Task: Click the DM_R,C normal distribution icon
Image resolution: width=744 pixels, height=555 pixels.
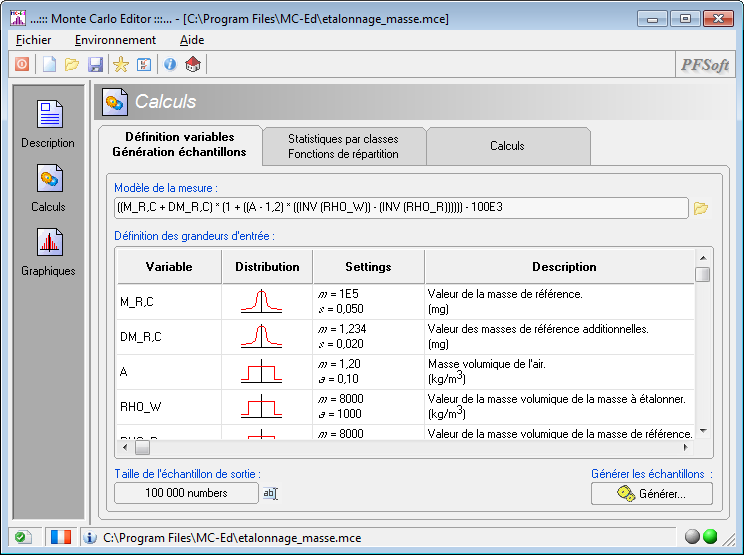Action: 261,336
